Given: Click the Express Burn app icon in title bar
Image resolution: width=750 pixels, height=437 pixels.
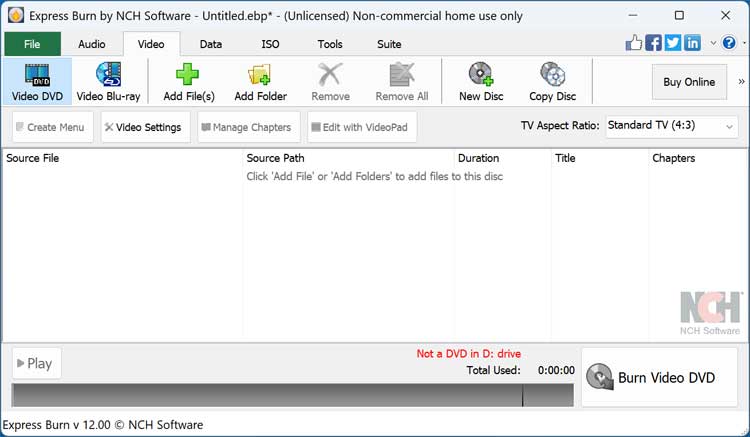Looking at the screenshot, I should pos(16,15).
